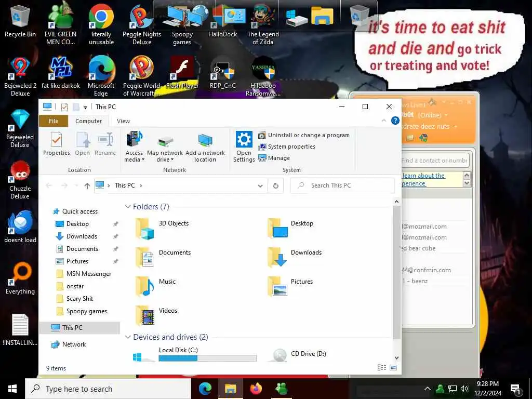This screenshot has height=399, width=532.
Task: Open the notification center button
Action: pos(515,389)
